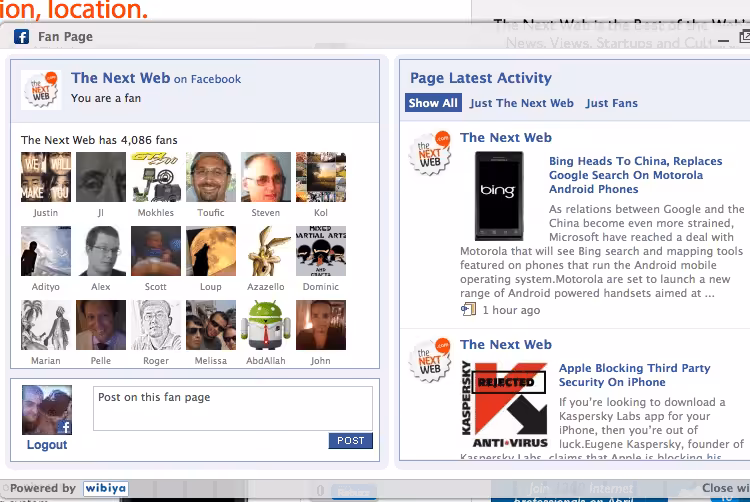Click the Next Web logo on Bing post
Screen dimensions: 750x502
click(430, 153)
